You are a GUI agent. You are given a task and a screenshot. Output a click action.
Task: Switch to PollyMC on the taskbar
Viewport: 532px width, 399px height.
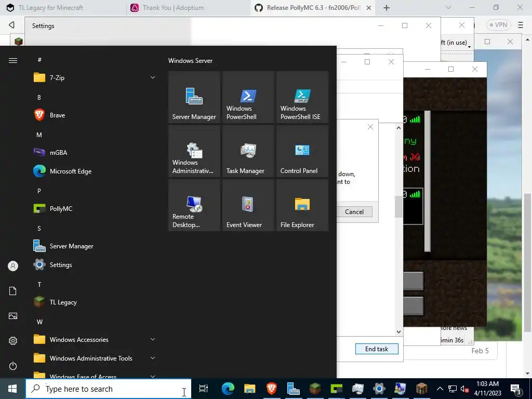click(336, 389)
